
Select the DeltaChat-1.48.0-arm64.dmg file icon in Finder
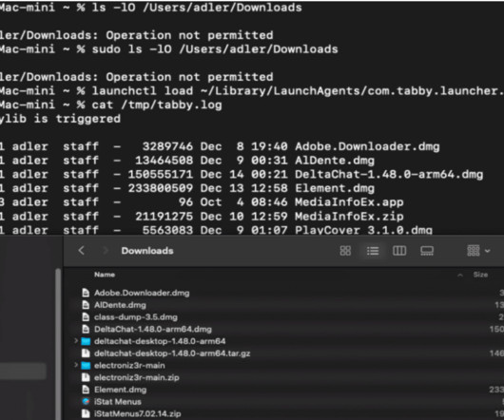(x=86, y=329)
